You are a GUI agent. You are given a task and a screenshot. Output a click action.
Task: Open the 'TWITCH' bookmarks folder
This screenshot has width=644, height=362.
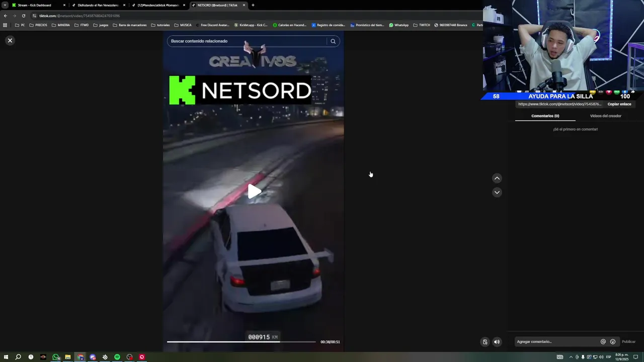(422, 25)
